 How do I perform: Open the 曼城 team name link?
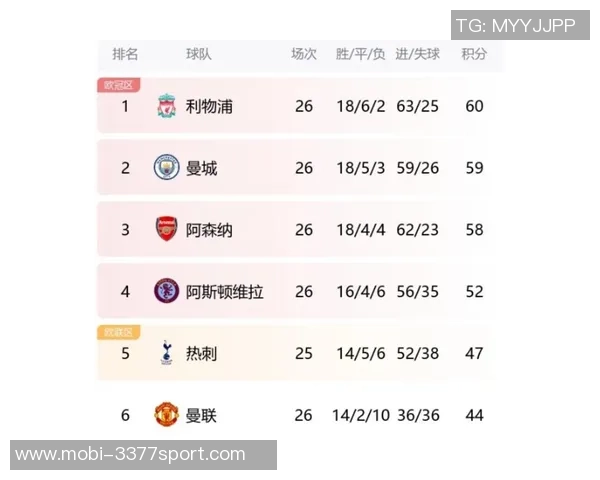click(x=201, y=168)
